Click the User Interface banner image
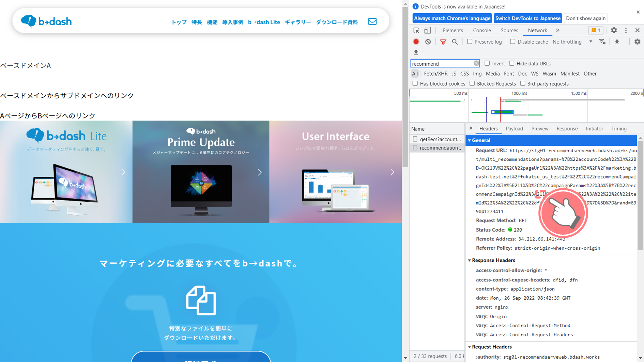 [335, 172]
